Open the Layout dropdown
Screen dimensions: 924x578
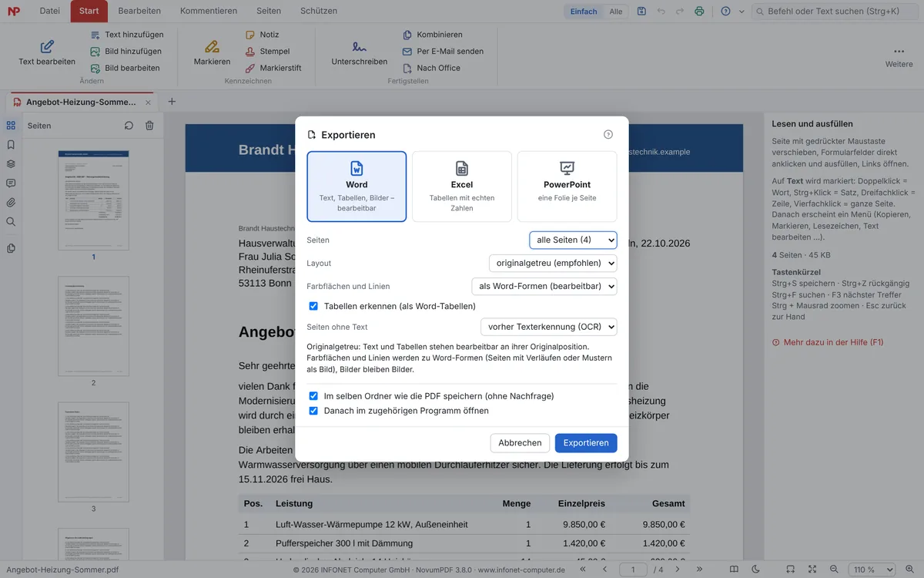click(x=553, y=263)
